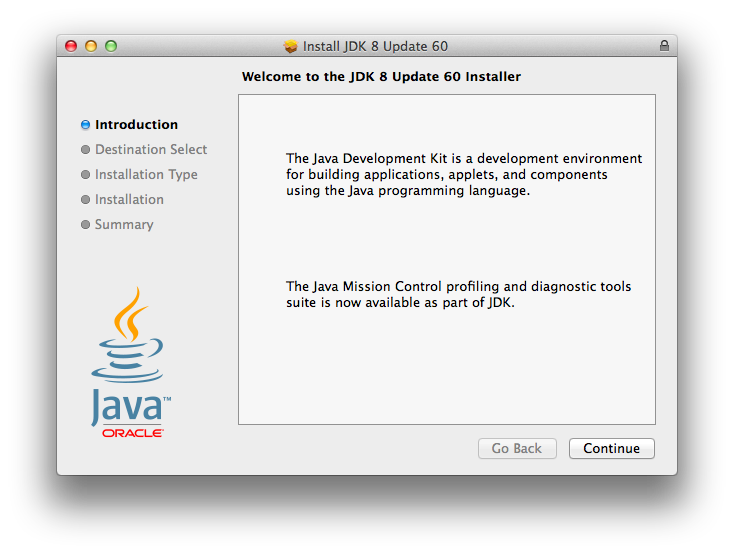Click the blue Java wordmark
The image size is (734, 554).
(x=130, y=407)
